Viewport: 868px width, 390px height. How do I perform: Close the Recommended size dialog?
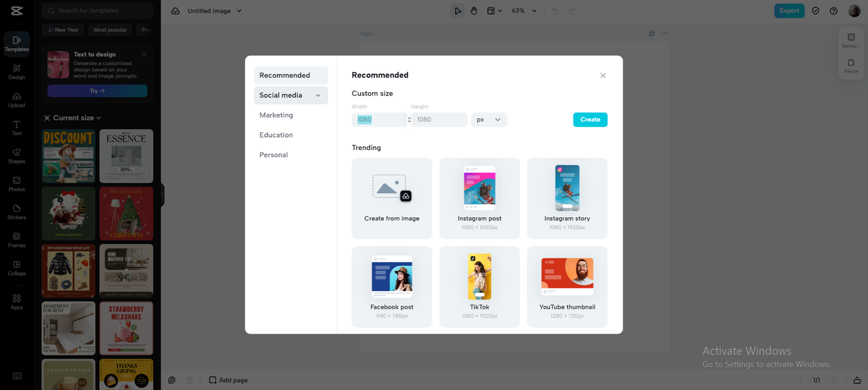(x=603, y=75)
